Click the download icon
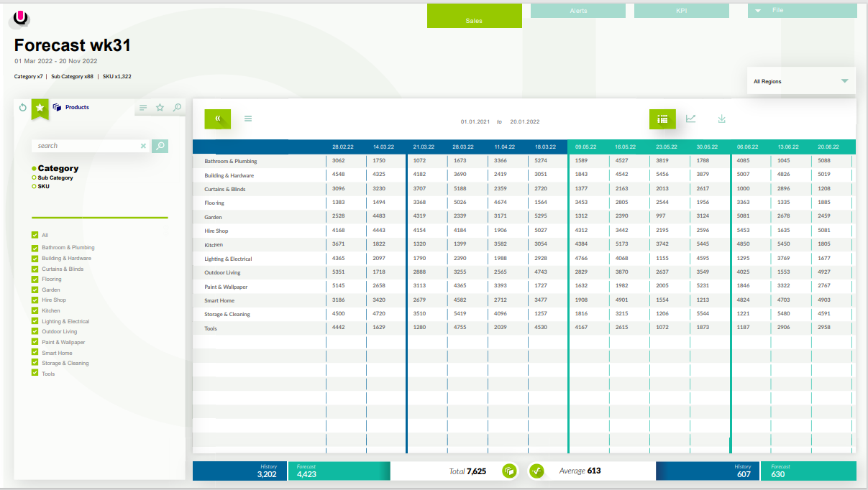This screenshot has width=868, height=490. click(x=721, y=119)
